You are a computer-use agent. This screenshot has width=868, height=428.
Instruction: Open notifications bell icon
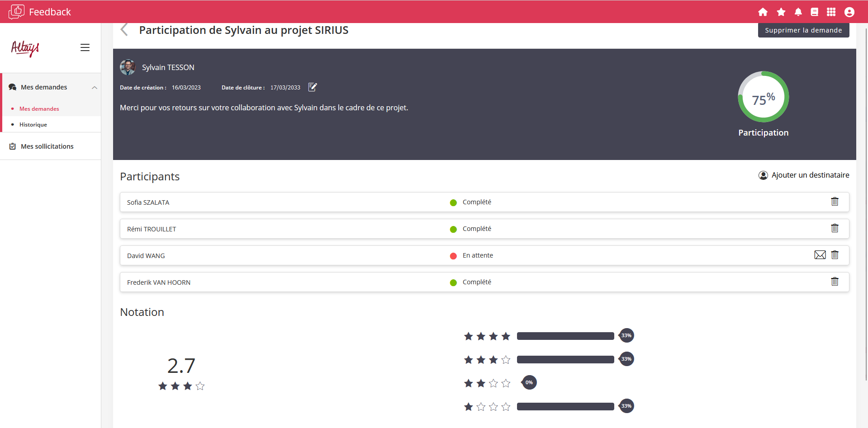(x=798, y=12)
